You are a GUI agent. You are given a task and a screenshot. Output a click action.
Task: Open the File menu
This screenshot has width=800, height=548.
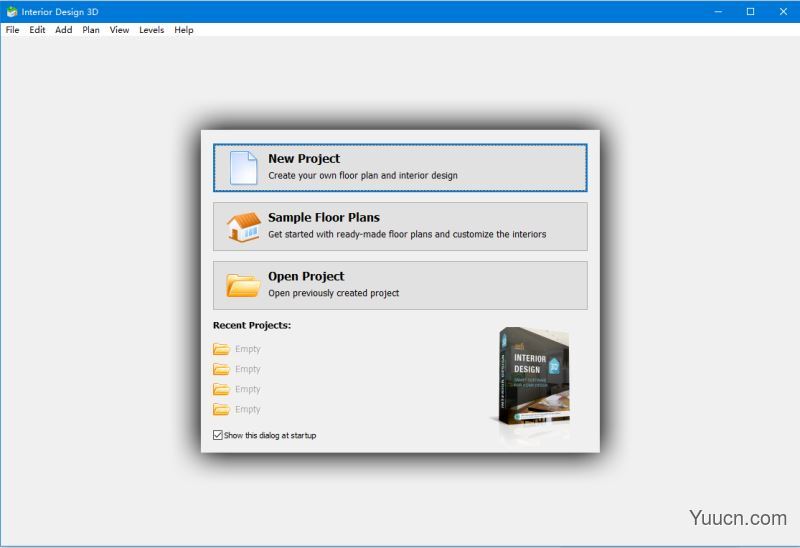tap(12, 30)
